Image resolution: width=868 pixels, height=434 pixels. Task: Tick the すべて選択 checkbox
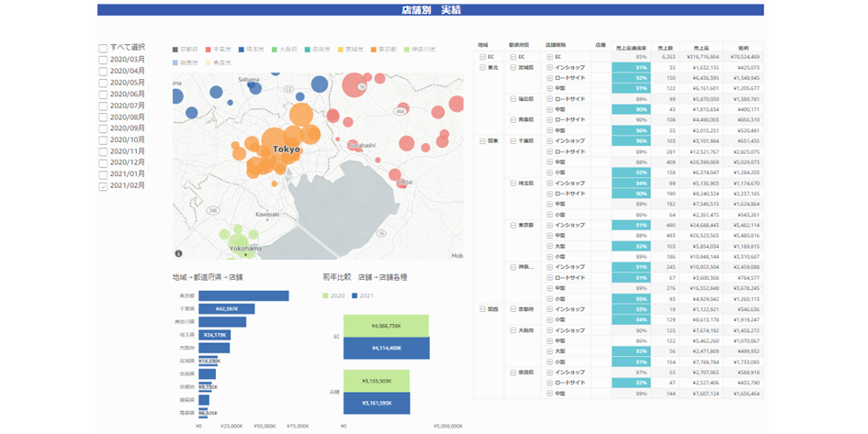tap(103, 48)
